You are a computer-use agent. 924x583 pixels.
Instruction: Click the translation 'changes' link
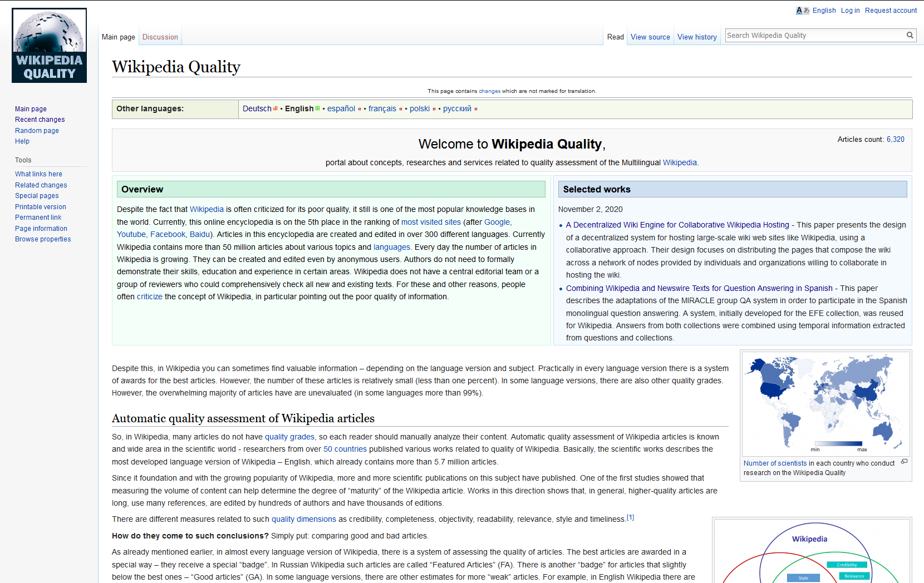pyautogui.click(x=489, y=91)
